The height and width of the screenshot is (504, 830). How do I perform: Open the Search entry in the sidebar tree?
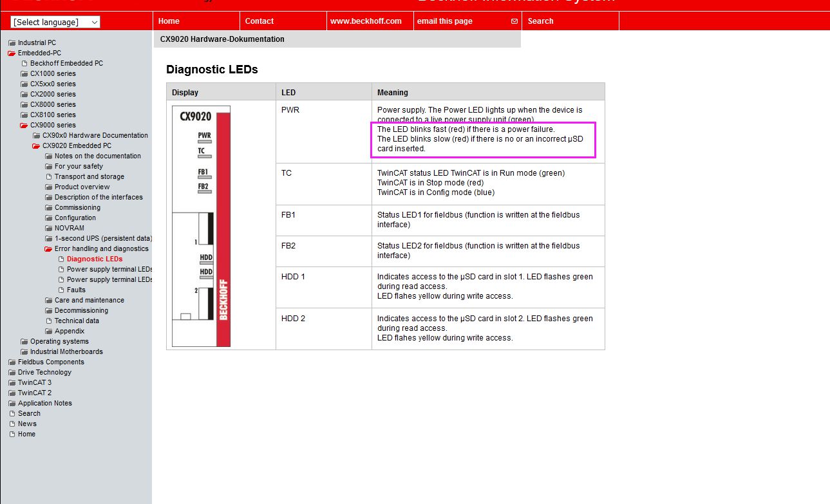[29, 414]
